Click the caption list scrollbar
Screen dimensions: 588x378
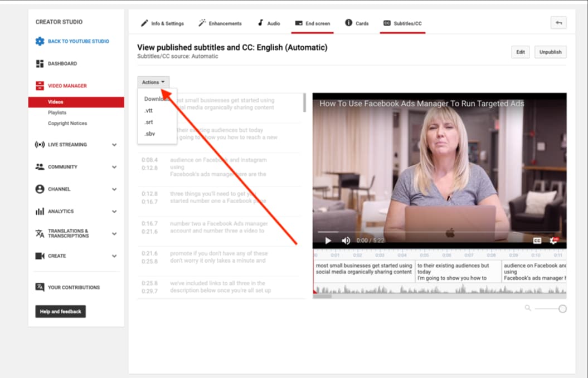(x=304, y=103)
